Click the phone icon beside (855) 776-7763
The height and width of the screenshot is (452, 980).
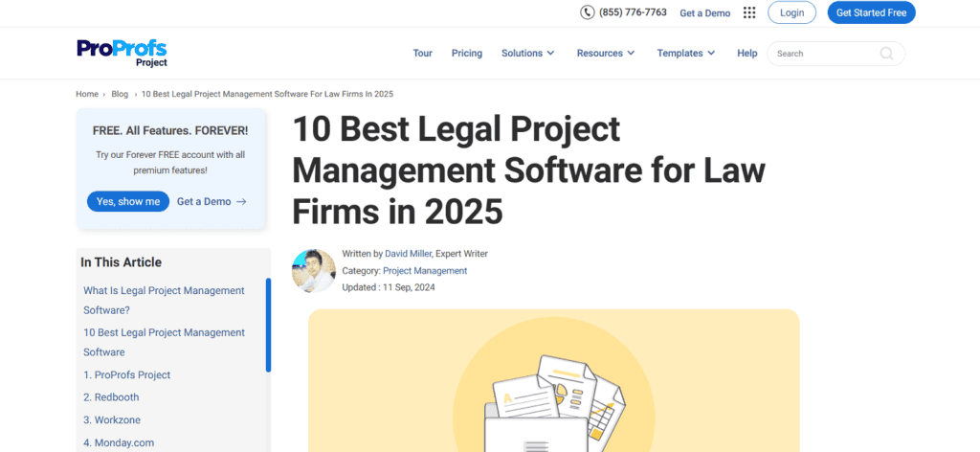click(x=587, y=12)
